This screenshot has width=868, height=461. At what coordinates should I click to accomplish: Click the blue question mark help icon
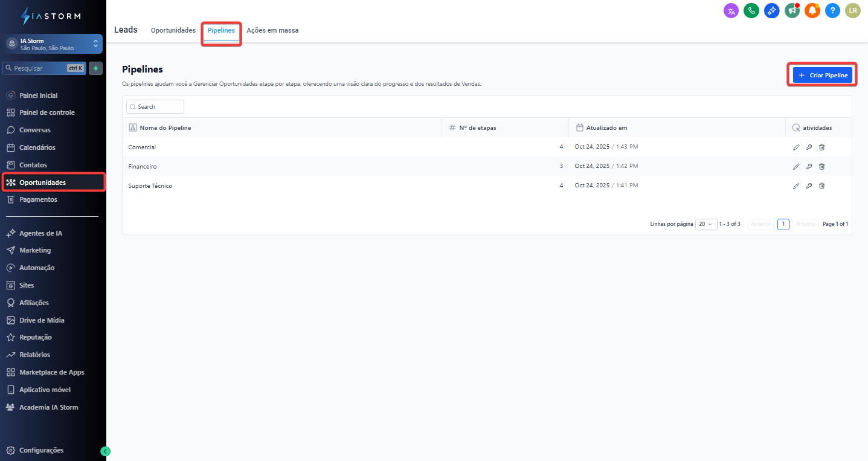pyautogui.click(x=832, y=10)
